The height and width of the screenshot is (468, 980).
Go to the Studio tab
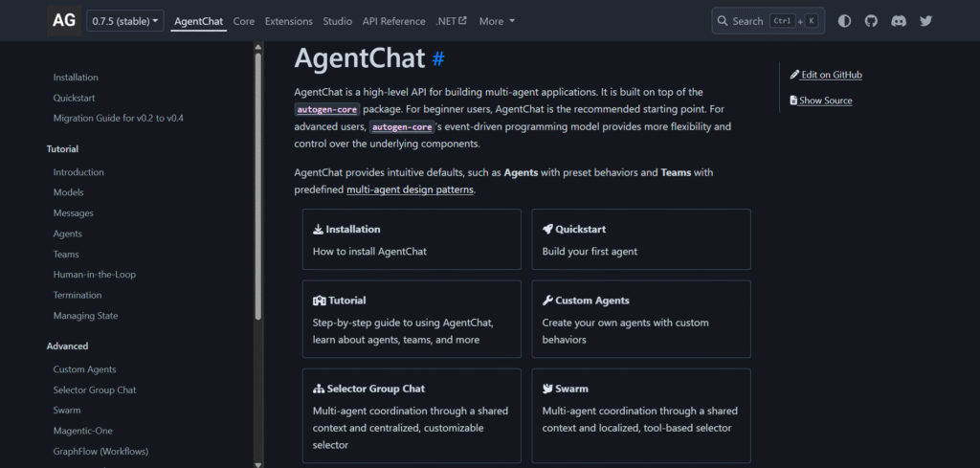[338, 21]
